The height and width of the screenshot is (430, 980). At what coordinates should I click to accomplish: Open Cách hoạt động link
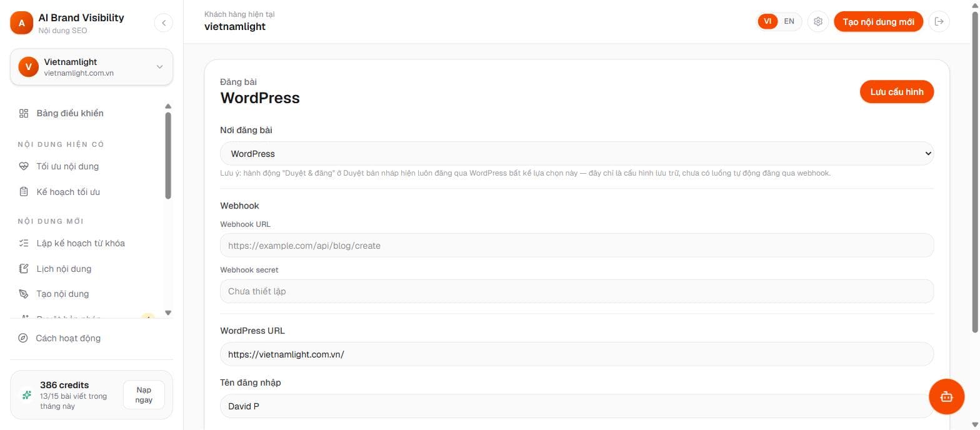[x=68, y=338]
